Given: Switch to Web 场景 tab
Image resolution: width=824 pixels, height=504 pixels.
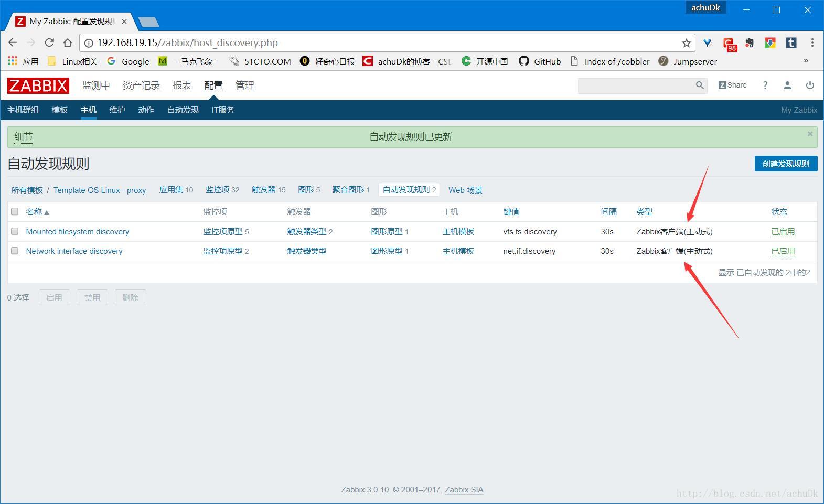Looking at the screenshot, I should 465,190.
